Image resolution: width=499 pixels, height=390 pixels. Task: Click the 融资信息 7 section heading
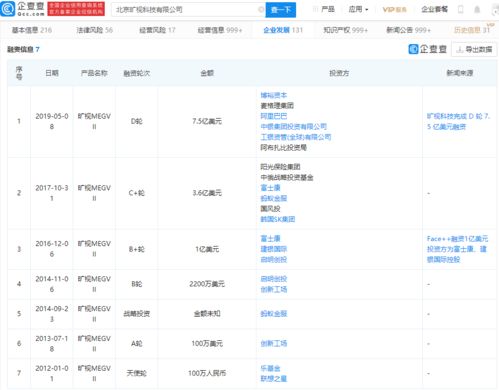(23, 49)
